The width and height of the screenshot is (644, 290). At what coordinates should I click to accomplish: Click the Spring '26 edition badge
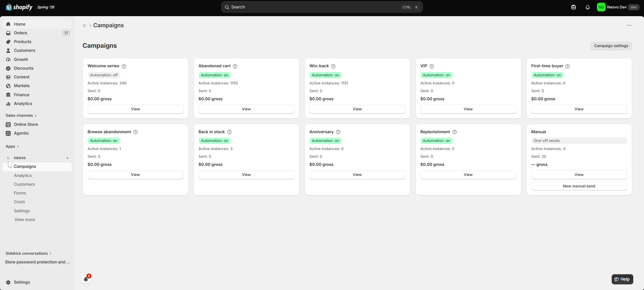tap(46, 7)
